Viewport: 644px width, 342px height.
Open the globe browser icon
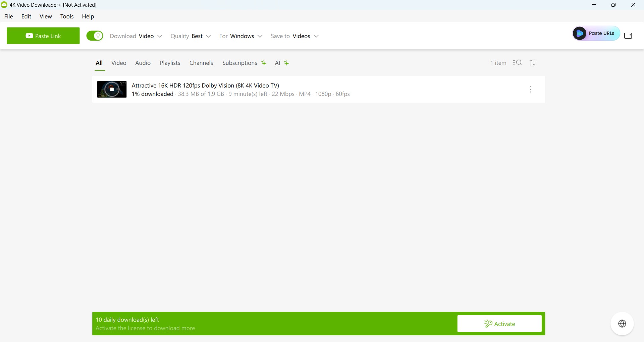point(622,324)
